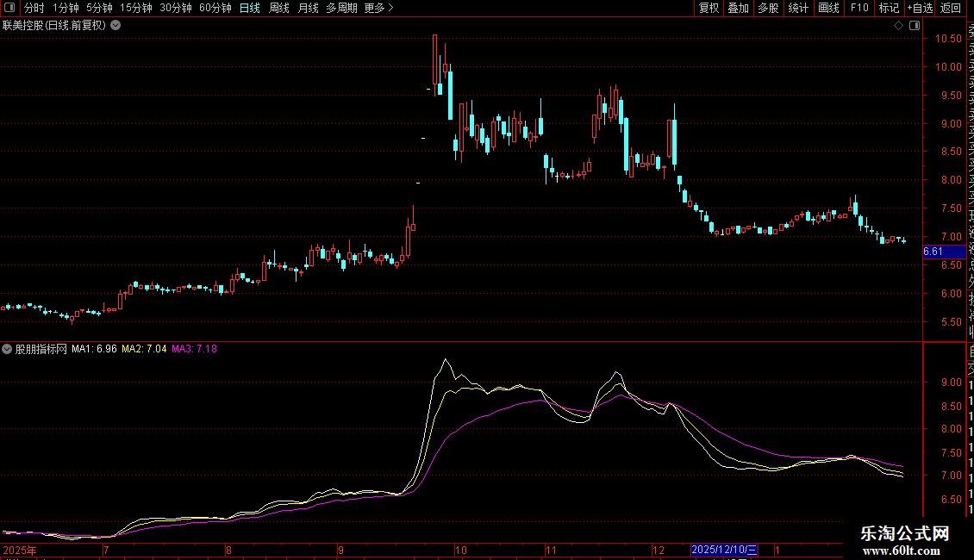Choose the 月线 monthly chart

tap(308, 8)
